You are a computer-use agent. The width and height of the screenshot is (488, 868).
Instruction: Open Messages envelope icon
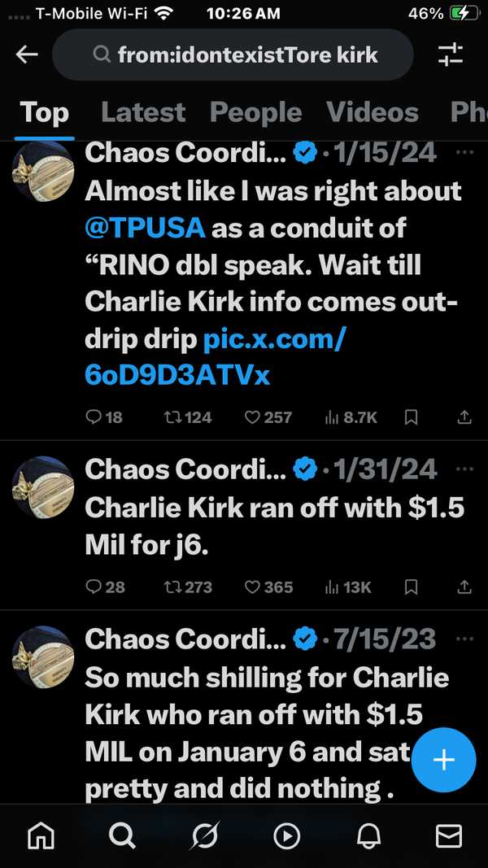(x=448, y=835)
